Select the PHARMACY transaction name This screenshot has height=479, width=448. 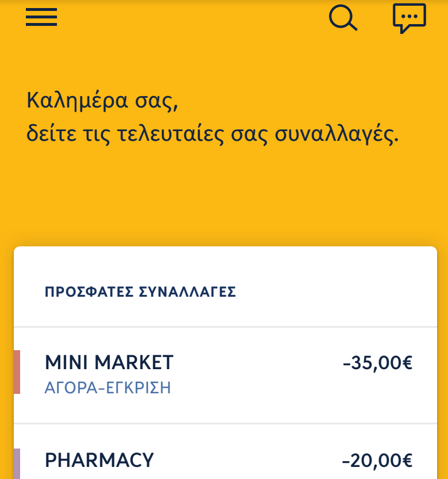(99, 460)
